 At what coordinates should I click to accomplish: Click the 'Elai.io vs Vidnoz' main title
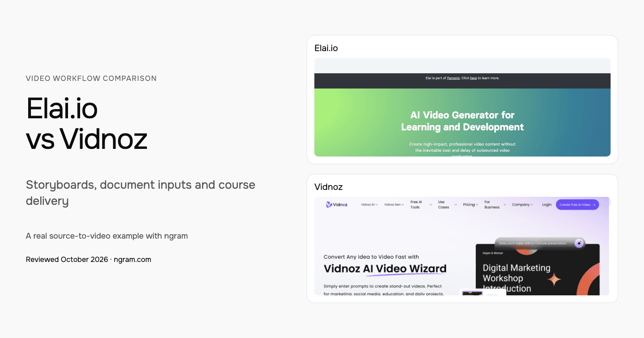(87, 124)
